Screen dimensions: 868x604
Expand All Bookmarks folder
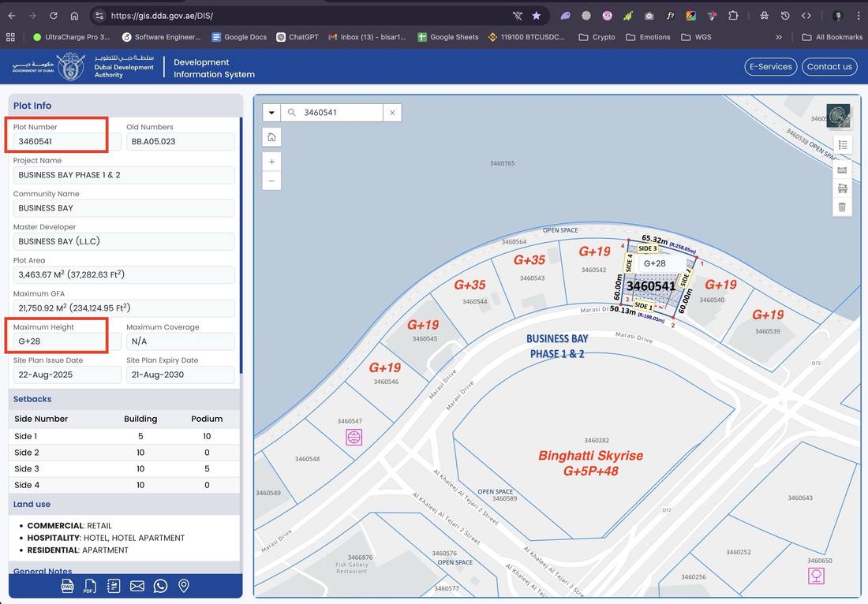(x=832, y=37)
